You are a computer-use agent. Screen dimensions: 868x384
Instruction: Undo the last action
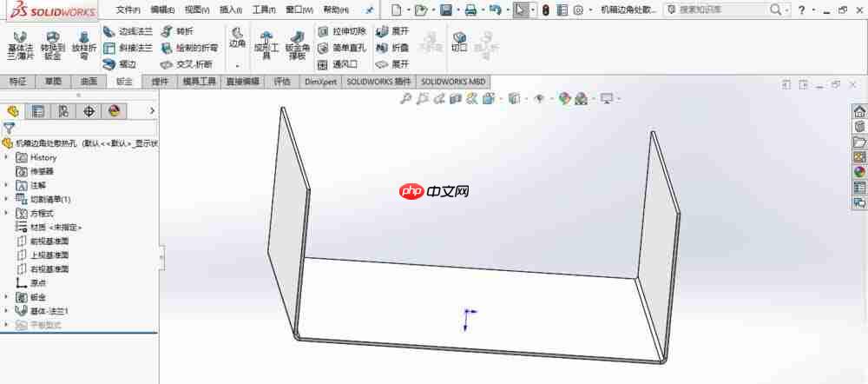click(496, 10)
